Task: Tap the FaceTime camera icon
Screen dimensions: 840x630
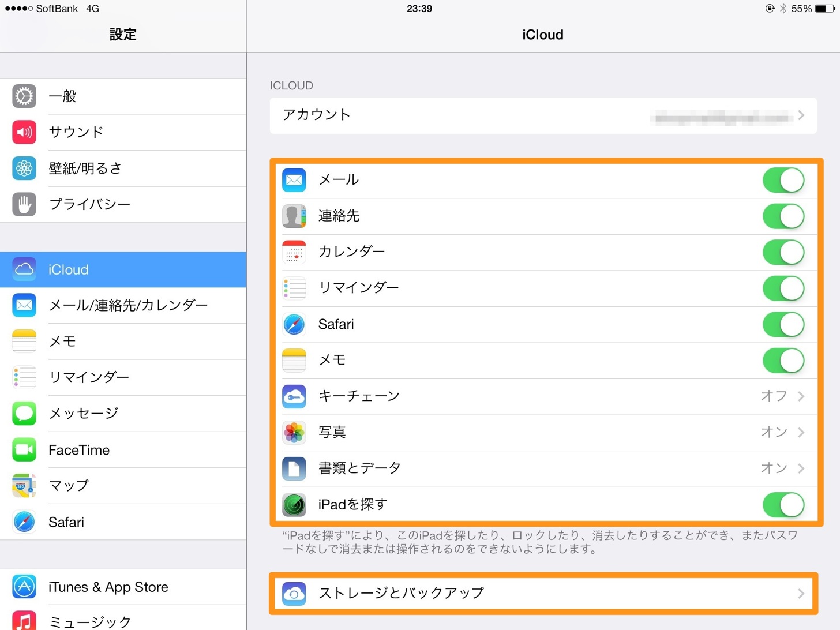Action: (x=24, y=450)
